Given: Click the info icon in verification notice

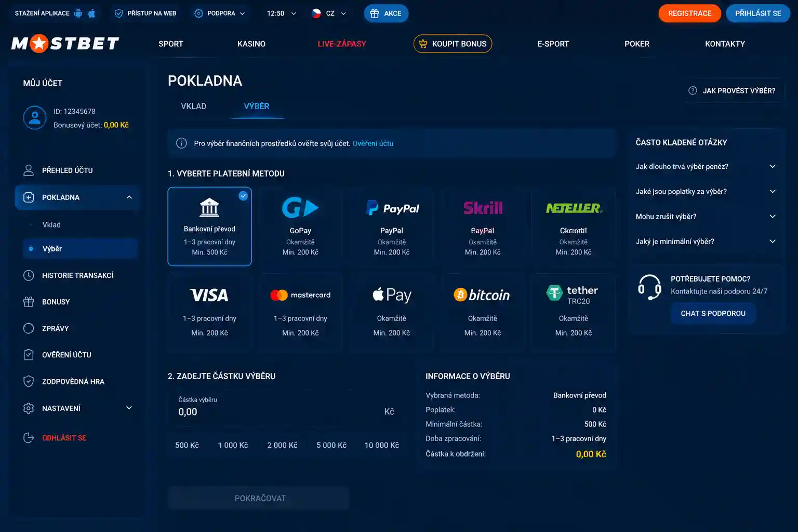Looking at the screenshot, I should [x=181, y=143].
